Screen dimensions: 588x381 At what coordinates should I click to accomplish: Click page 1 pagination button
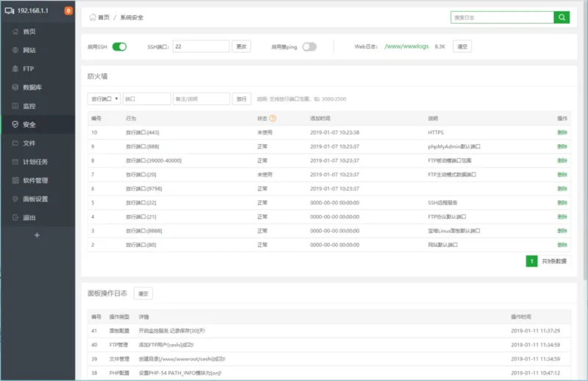tap(531, 261)
